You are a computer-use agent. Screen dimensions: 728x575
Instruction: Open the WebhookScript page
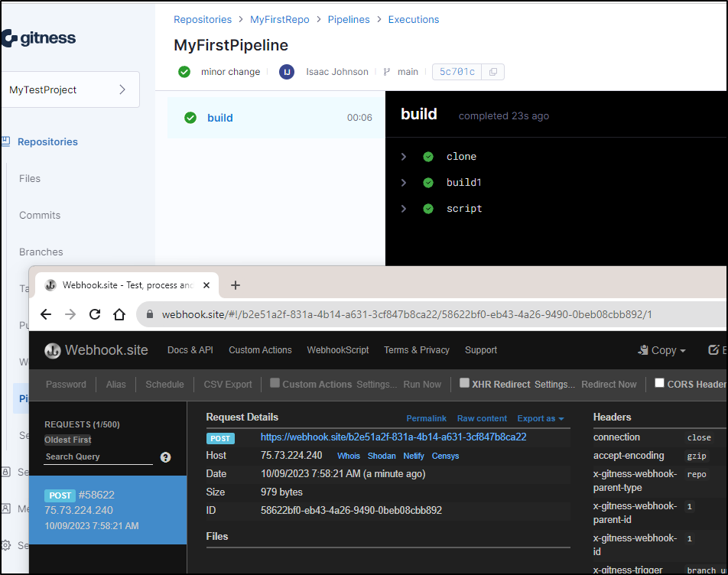pos(338,350)
